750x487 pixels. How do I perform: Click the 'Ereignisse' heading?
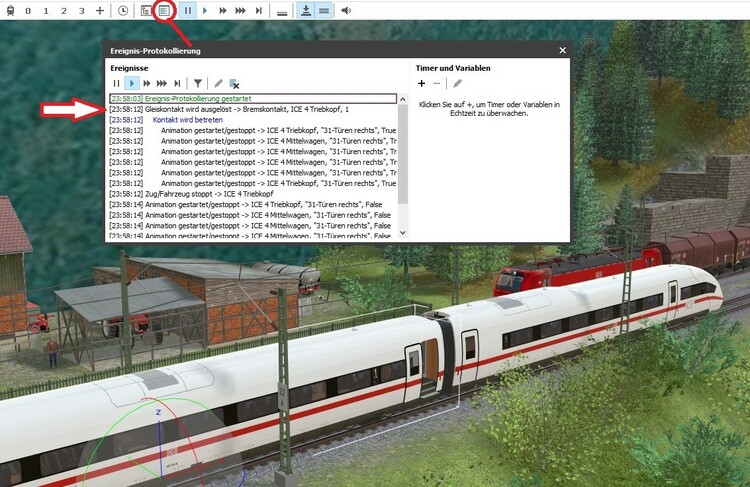[129, 68]
